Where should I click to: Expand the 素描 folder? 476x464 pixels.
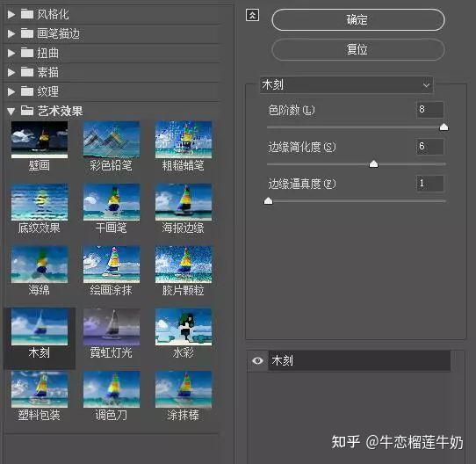click(11, 72)
